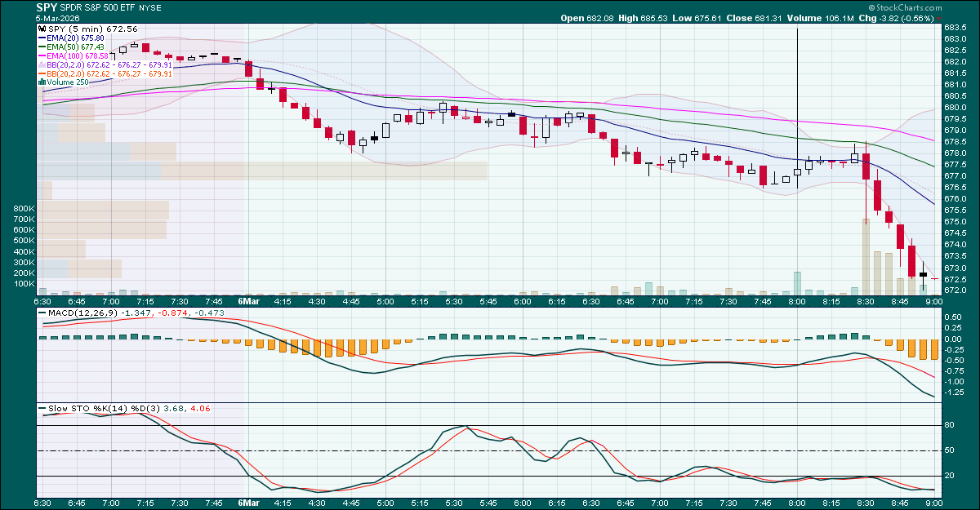Click the blue EMA(20) line swatch
This screenshot has height=510, width=980.
(41, 38)
